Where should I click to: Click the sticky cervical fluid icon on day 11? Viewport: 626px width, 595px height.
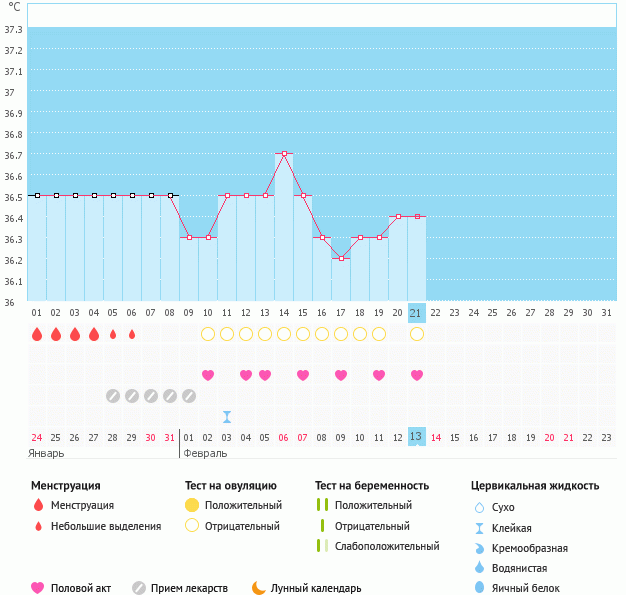click(227, 417)
